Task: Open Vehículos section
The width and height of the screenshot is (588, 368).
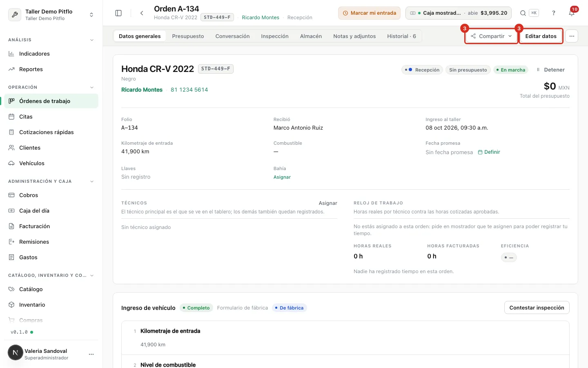Action: pos(51,163)
